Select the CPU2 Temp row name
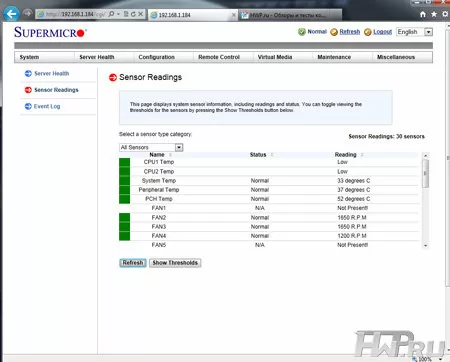Image resolution: width=450 pixels, height=362 pixels. [x=159, y=171]
